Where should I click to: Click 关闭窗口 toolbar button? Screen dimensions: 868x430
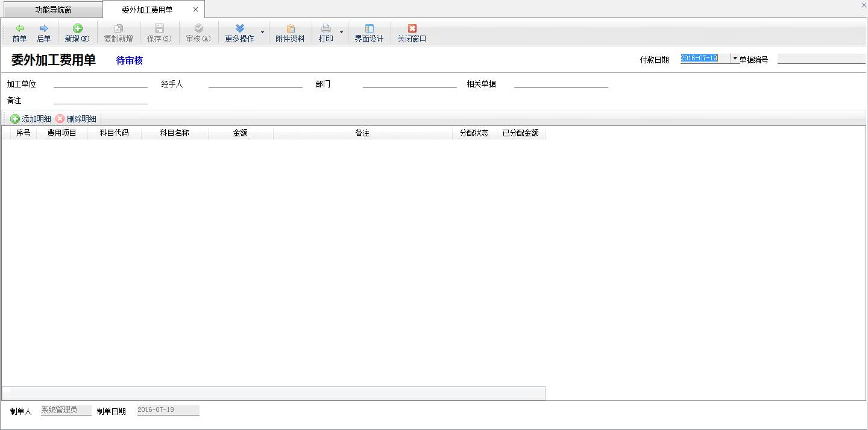(412, 33)
